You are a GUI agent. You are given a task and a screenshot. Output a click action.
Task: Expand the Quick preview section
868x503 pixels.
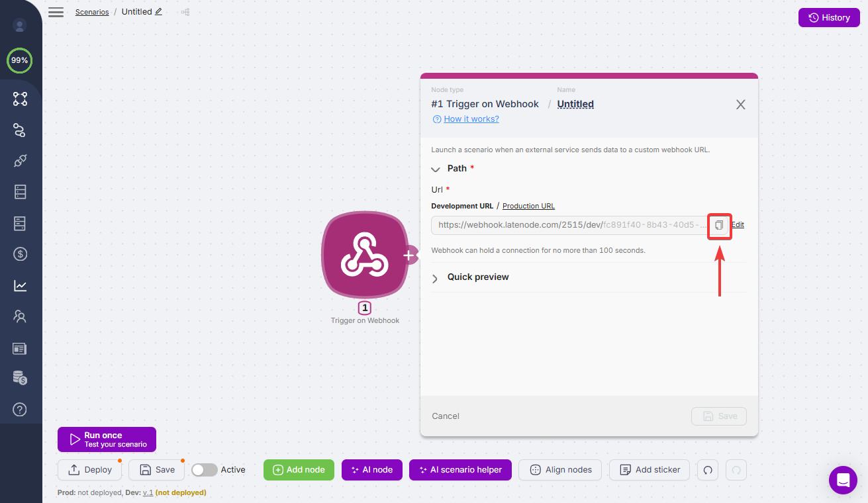point(436,278)
